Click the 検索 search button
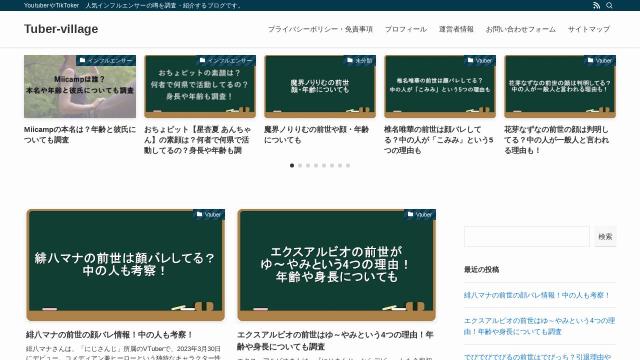Screen dimensions: 640x360 (x=605, y=236)
